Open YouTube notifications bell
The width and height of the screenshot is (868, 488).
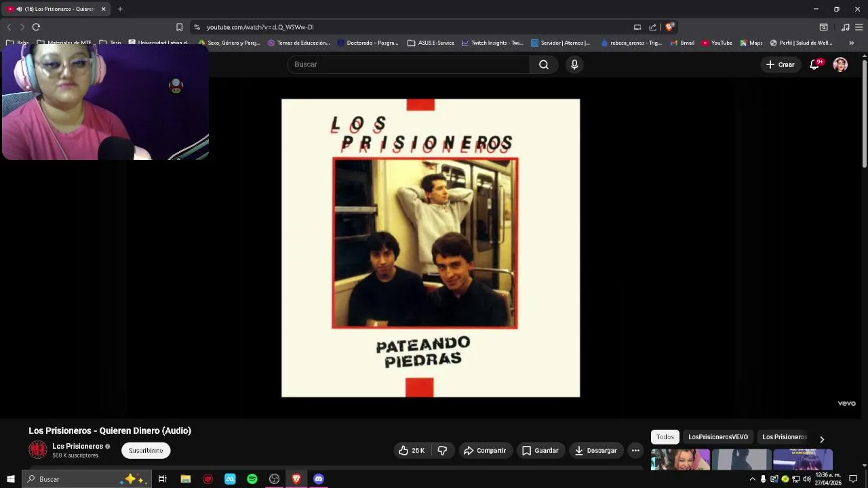(814, 64)
